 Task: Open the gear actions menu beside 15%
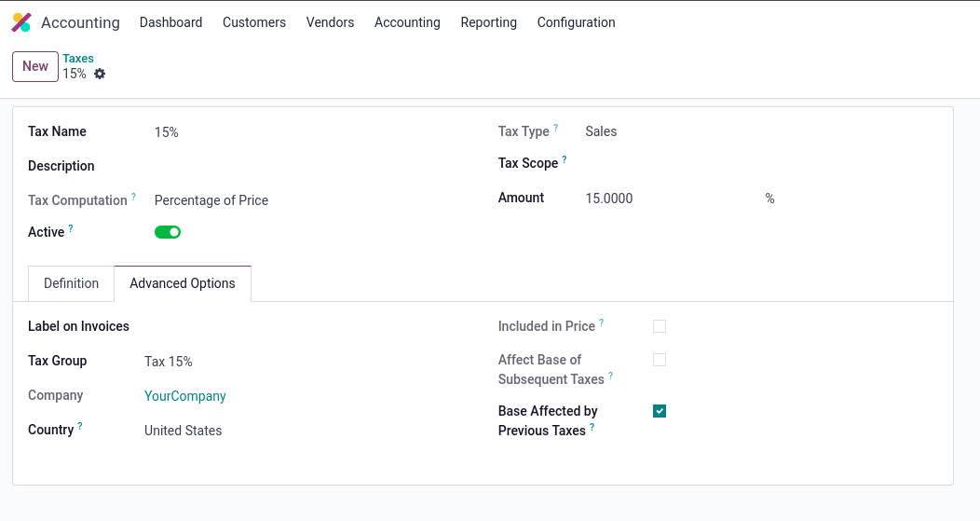pos(100,74)
